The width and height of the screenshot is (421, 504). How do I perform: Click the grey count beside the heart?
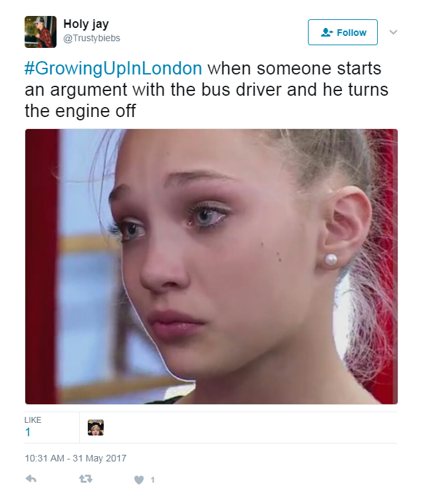pyautogui.click(x=153, y=480)
